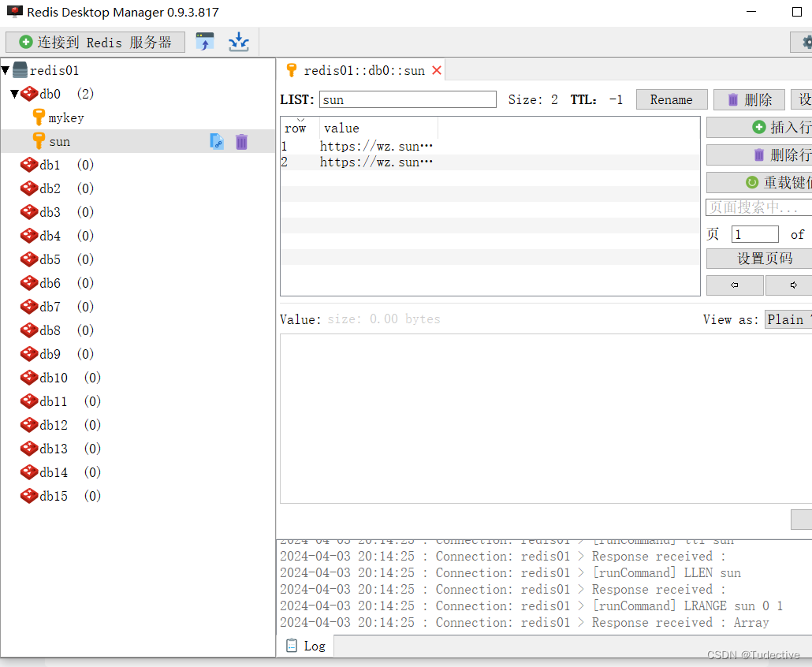The height and width of the screenshot is (667, 812).
Task: Click the Response received : Array log line
Action: (x=524, y=622)
